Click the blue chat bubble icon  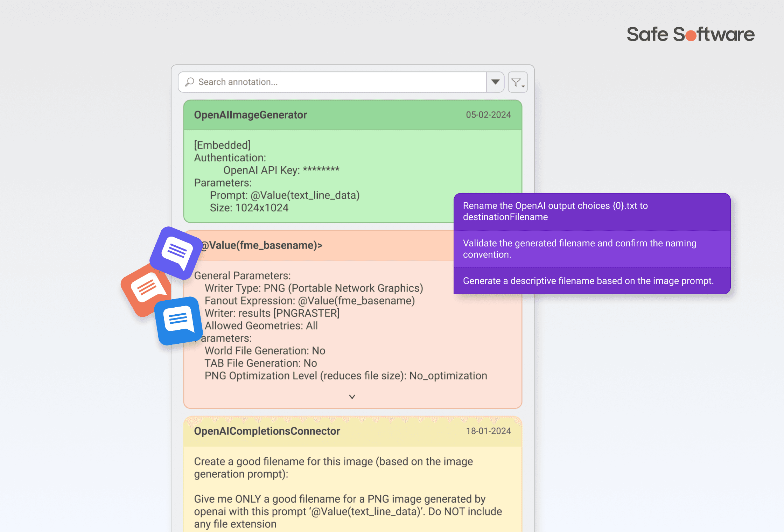(178, 320)
